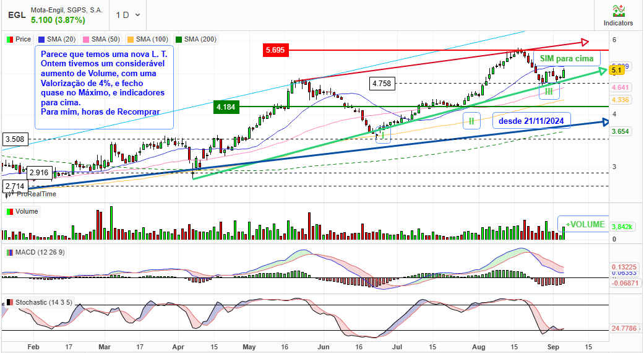Image resolution: width=644 pixels, height=353 pixels.
Task: Click the MACD legend icon
Action: (x=10, y=252)
